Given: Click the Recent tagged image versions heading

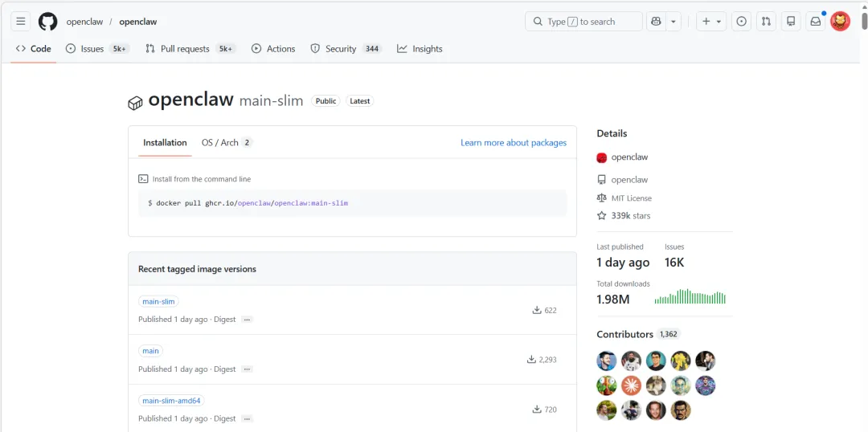Looking at the screenshot, I should click(197, 269).
